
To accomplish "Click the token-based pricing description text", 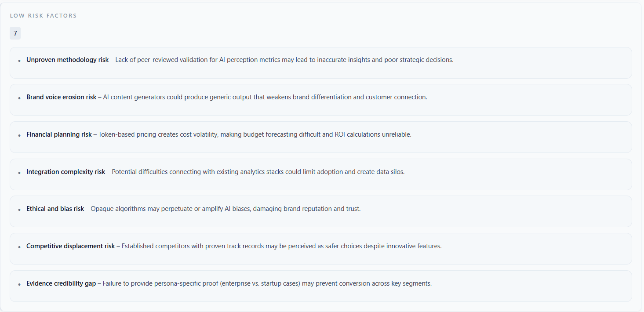I will point(255,134).
